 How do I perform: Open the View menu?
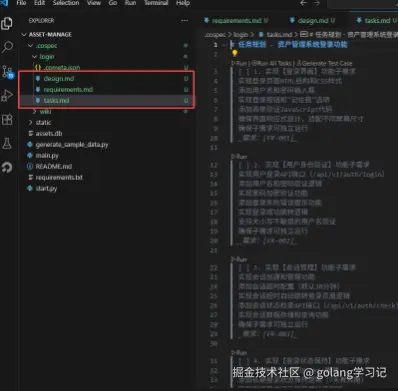click(94, 3)
